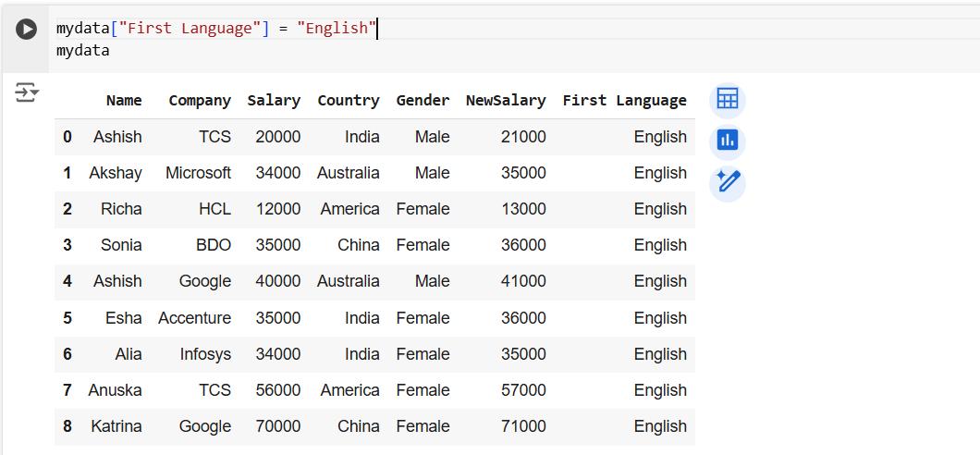This screenshot has width=980, height=455.
Task: Click the 71000 NewSalary value
Action: (523, 426)
